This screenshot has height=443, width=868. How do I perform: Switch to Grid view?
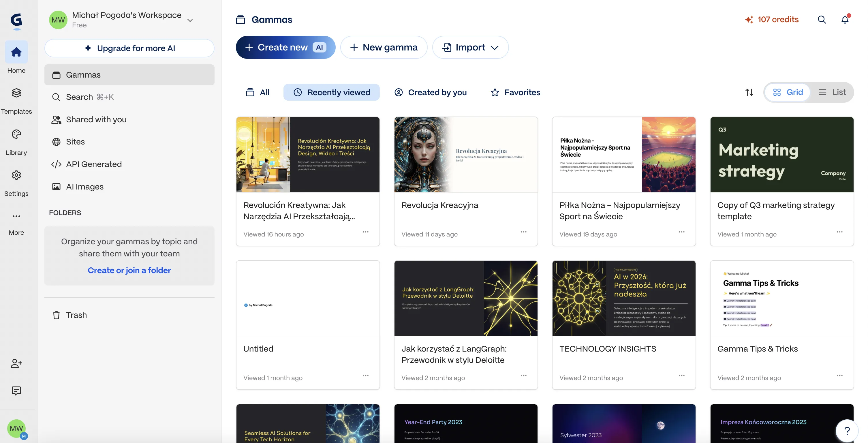(788, 92)
